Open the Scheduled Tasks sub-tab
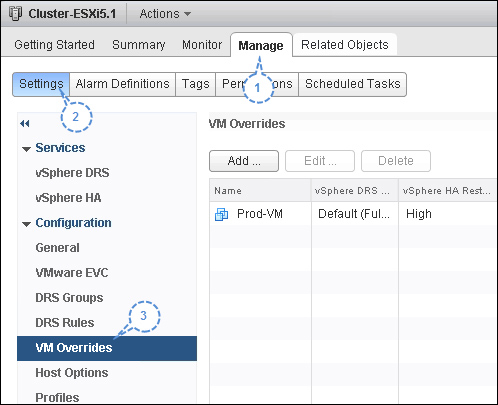 tap(353, 84)
